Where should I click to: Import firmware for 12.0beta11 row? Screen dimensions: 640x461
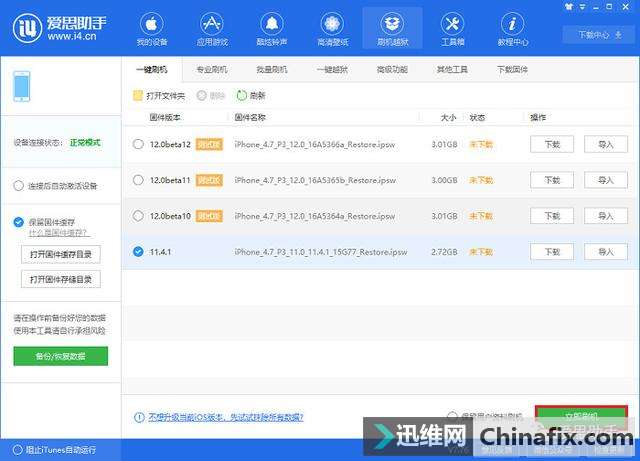click(x=606, y=180)
